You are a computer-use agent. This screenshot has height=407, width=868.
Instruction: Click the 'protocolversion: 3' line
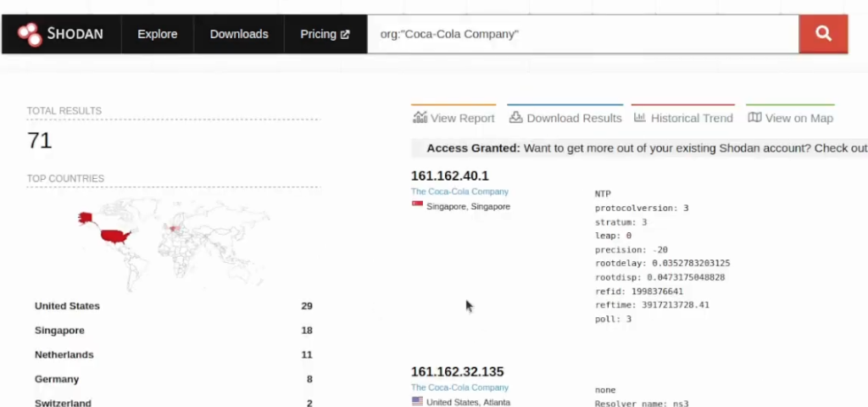tap(642, 209)
